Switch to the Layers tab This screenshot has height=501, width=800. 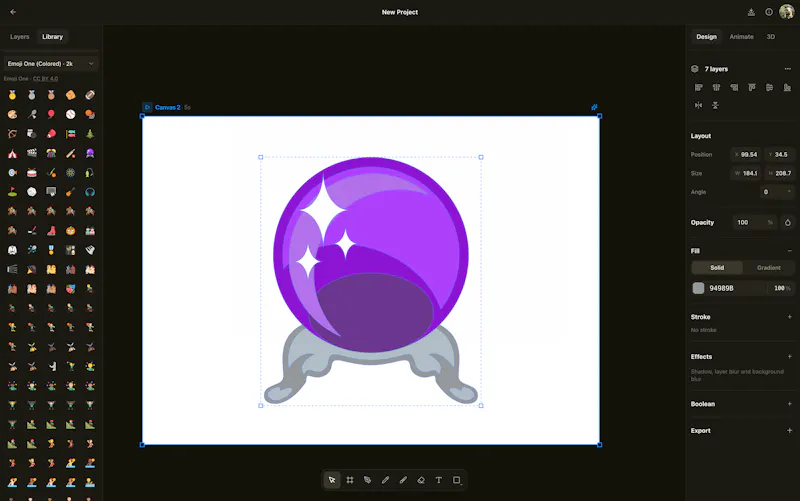click(x=20, y=37)
